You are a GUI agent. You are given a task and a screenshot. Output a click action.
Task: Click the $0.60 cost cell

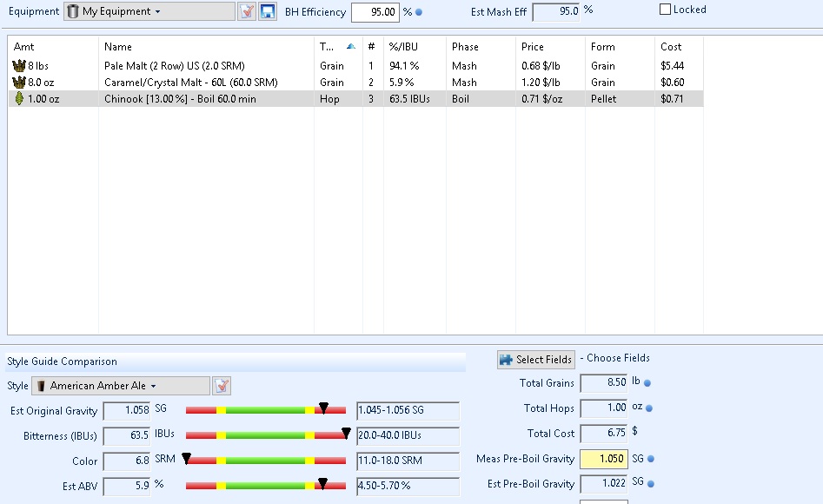point(673,82)
